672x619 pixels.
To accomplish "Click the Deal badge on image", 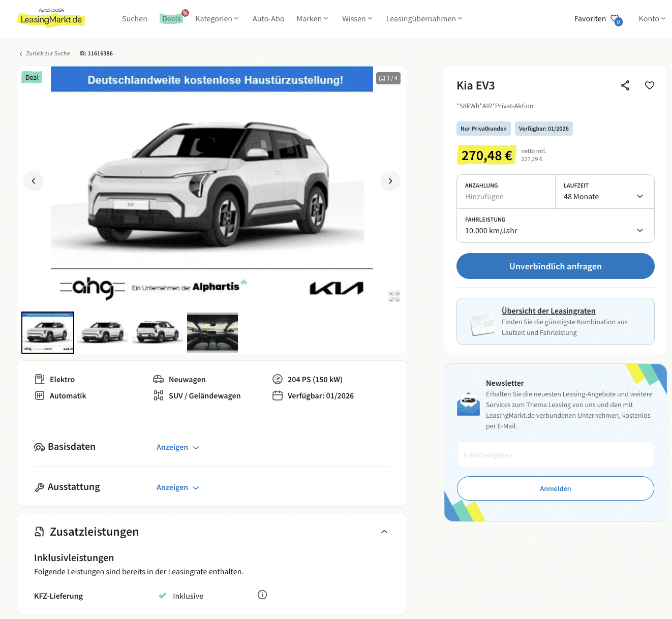I will [x=32, y=77].
